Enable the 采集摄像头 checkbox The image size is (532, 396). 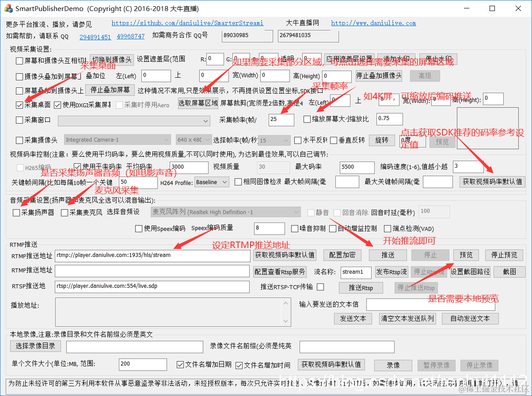(19, 140)
